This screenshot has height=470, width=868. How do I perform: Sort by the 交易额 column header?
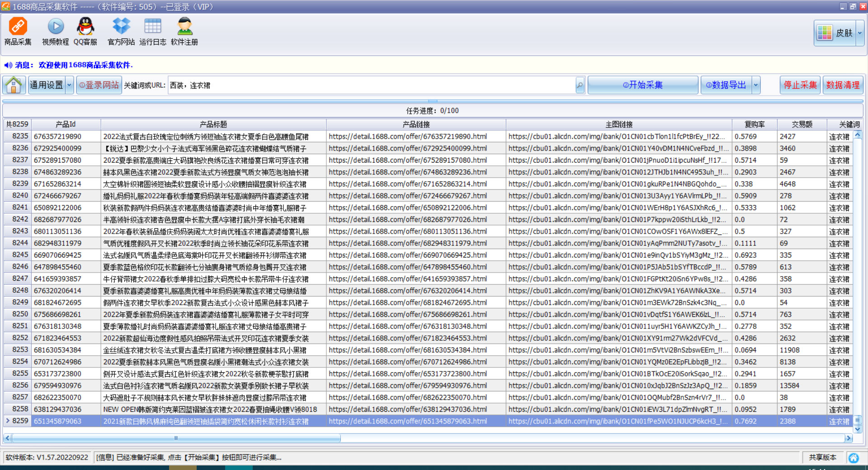point(802,124)
